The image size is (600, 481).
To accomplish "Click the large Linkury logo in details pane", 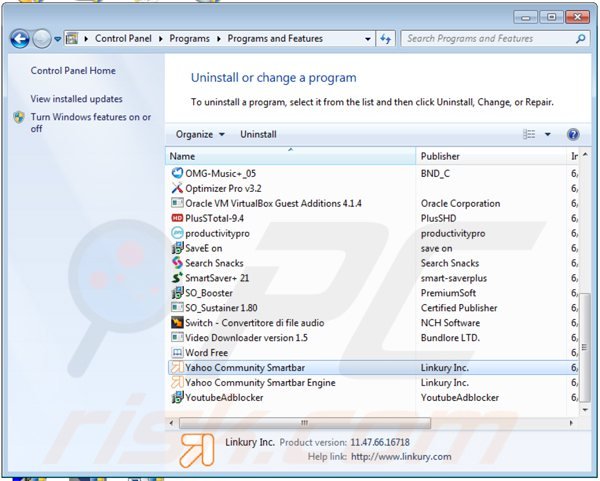I will 197,450.
